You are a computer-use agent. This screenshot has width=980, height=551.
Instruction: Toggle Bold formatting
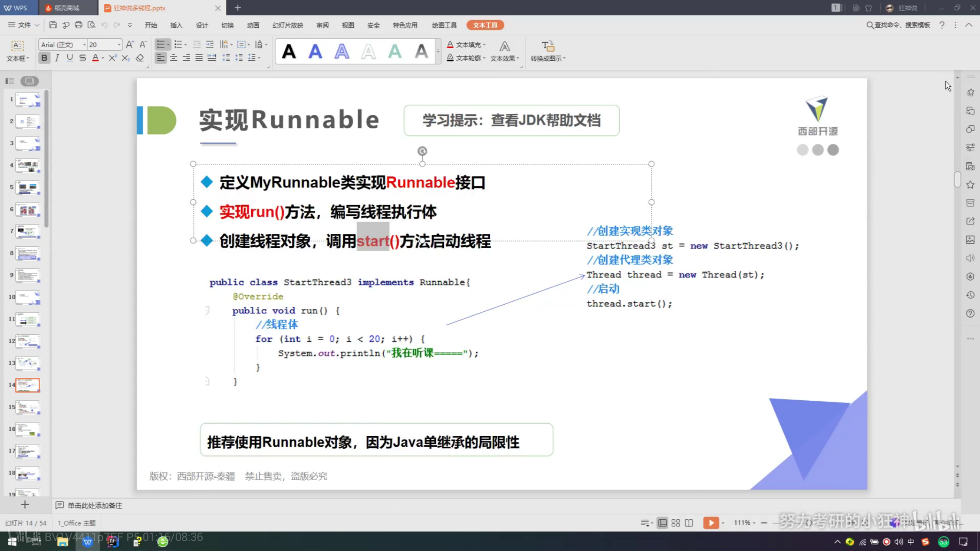(44, 58)
